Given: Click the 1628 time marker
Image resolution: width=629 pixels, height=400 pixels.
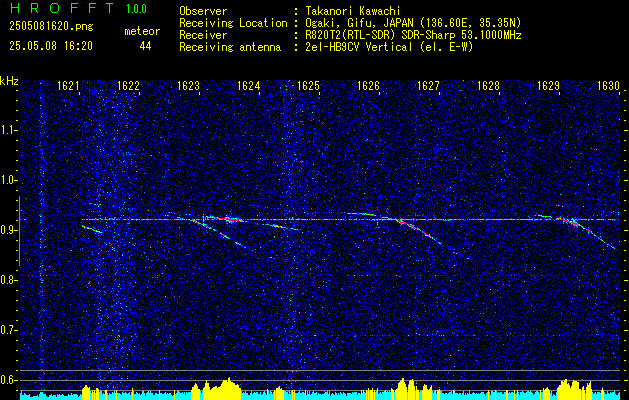Looking at the screenshot, I should point(488,85).
